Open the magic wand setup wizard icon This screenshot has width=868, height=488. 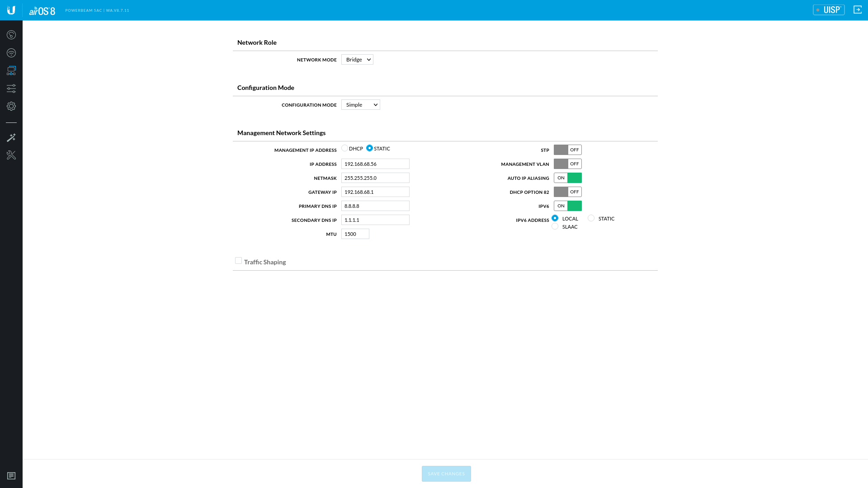(x=11, y=137)
